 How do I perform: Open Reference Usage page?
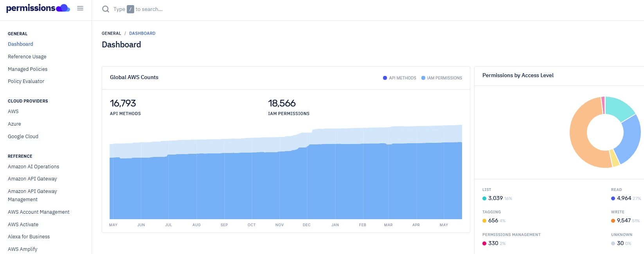tap(27, 57)
